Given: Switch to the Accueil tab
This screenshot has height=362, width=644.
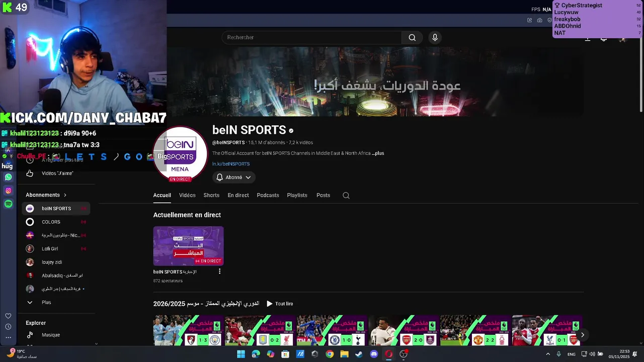Looking at the screenshot, I should click(162, 195).
